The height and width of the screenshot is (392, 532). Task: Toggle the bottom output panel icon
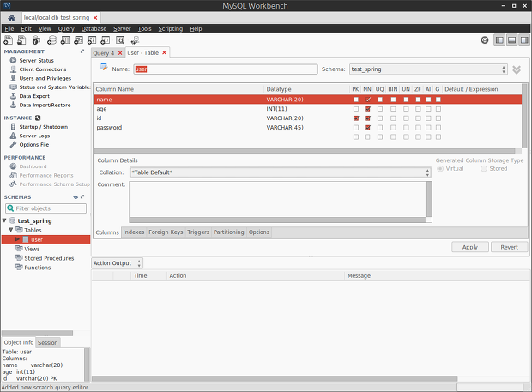coord(512,40)
